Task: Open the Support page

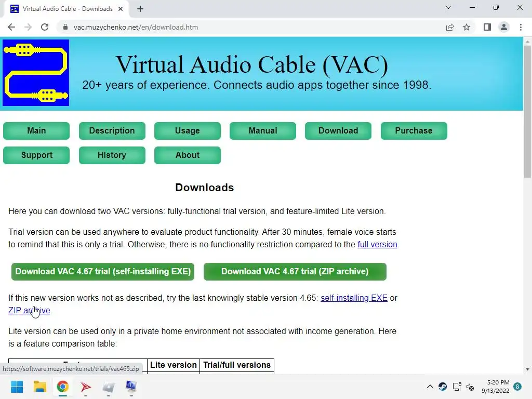Action: (x=36, y=155)
